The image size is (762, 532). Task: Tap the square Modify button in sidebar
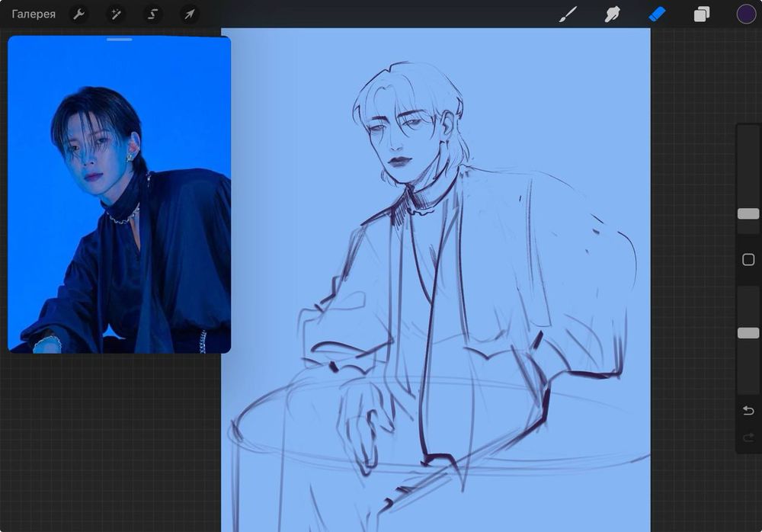click(x=748, y=260)
